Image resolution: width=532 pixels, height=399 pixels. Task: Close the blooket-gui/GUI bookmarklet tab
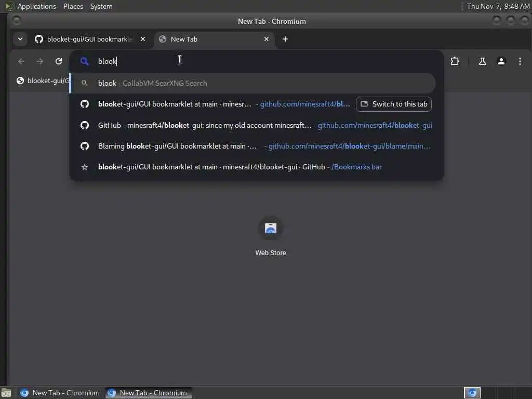tap(143, 39)
